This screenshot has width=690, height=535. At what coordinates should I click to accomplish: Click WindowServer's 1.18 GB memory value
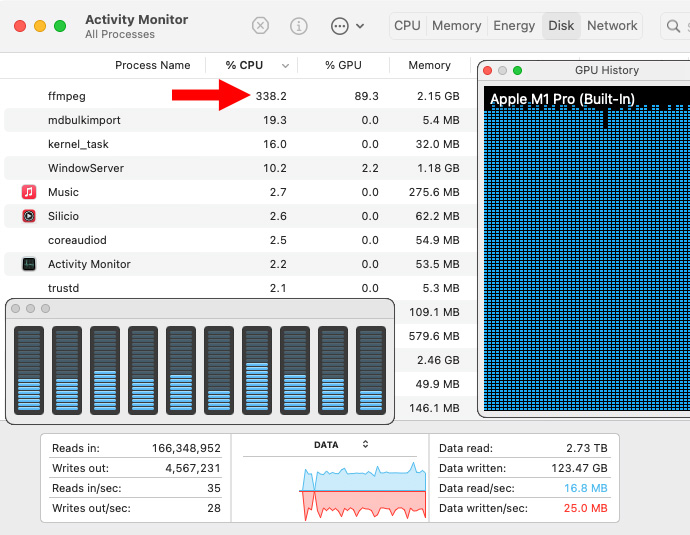tap(438, 168)
